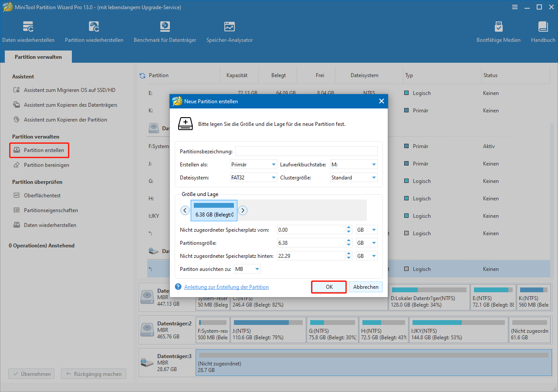Open the Clustergröße dropdown showing Standard
Viewport: 558px width, 392px height.
coord(354,177)
